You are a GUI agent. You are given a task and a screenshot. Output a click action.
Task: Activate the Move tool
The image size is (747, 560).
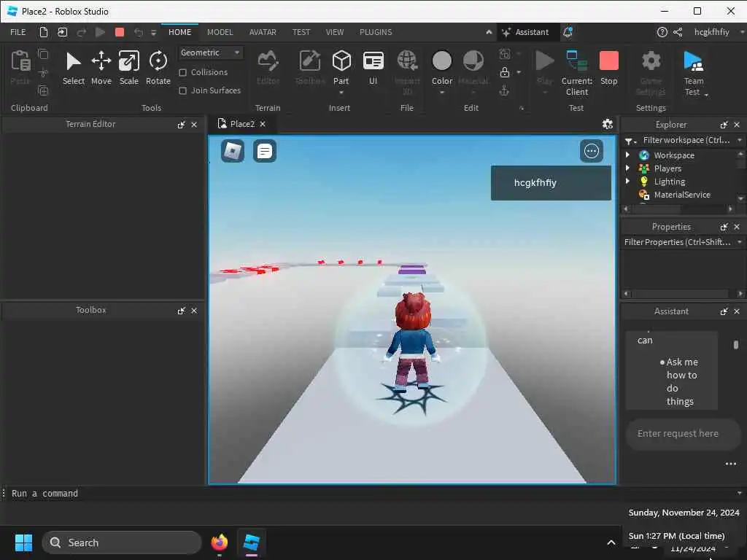(x=101, y=68)
